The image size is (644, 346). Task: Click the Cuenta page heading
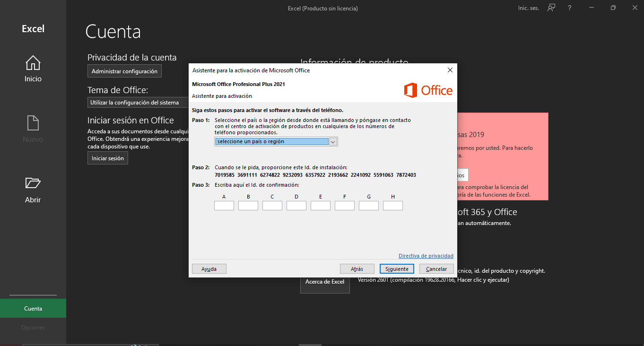(x=113, y=32)
